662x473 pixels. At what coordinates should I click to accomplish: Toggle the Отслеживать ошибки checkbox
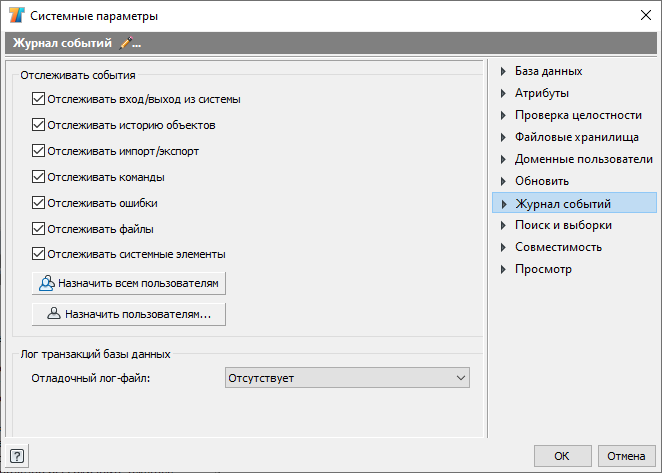click(x=38, y=203)
